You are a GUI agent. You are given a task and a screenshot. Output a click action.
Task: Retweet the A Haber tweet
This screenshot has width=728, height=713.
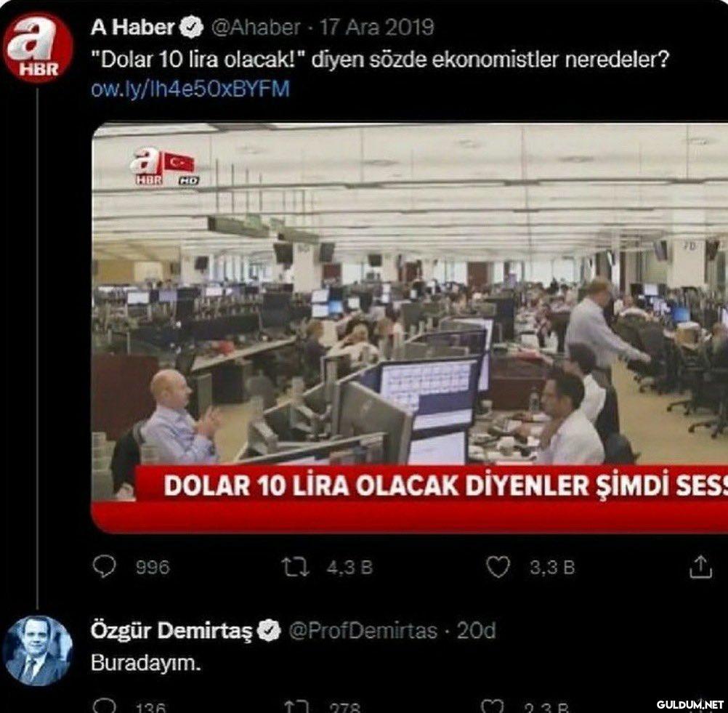[295, 567]
